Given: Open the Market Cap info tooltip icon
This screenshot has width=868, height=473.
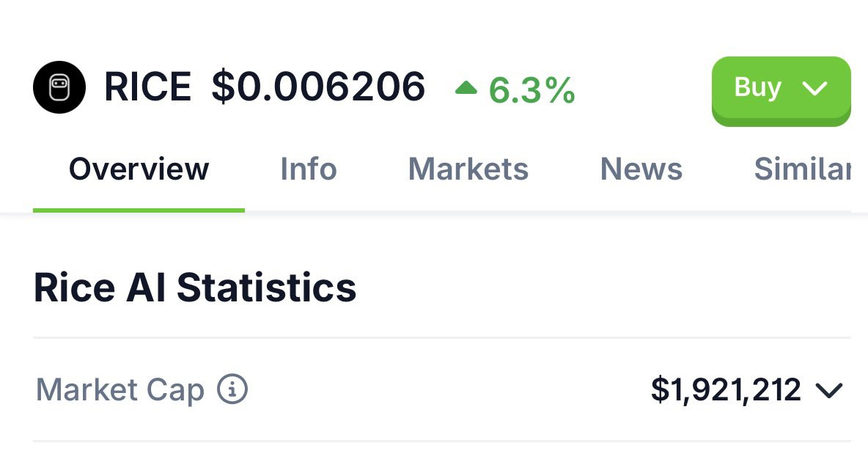Looking at the screenshot, I should click(x=232, y=389).
